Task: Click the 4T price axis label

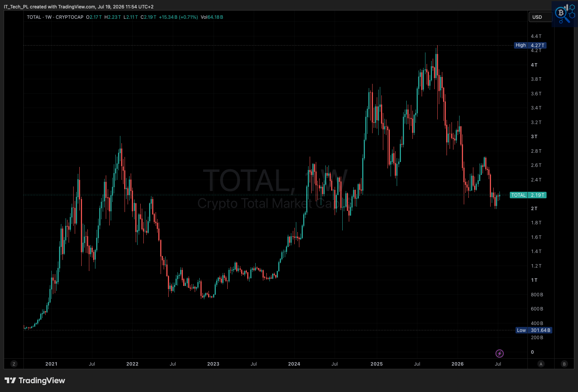Action: tap(534, 65)
